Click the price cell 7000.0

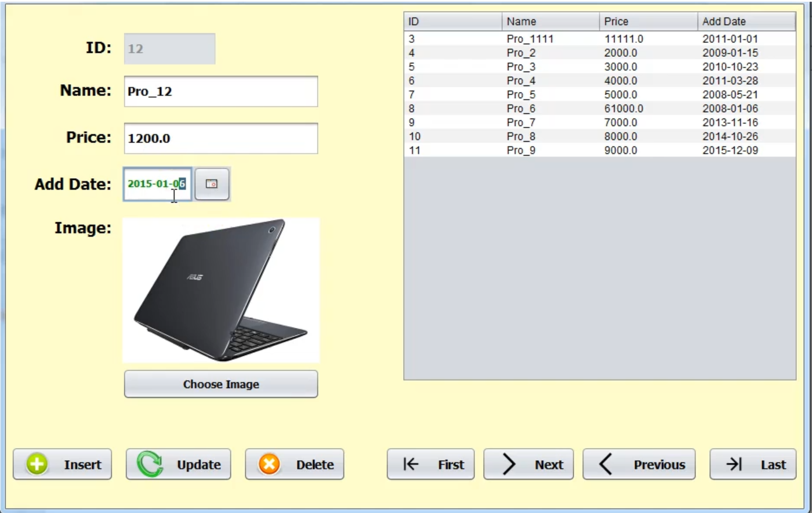(x=648, y=122)
